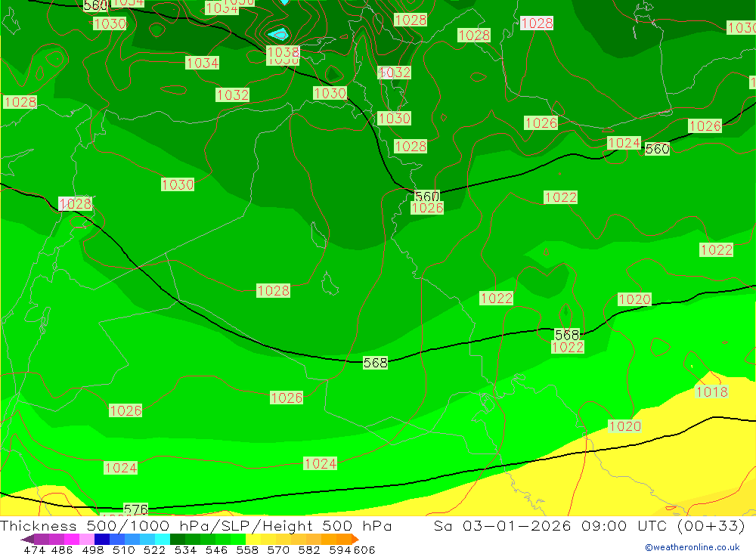Click the 510 legend value
The image size is (756, 554).
click(123, 549)
